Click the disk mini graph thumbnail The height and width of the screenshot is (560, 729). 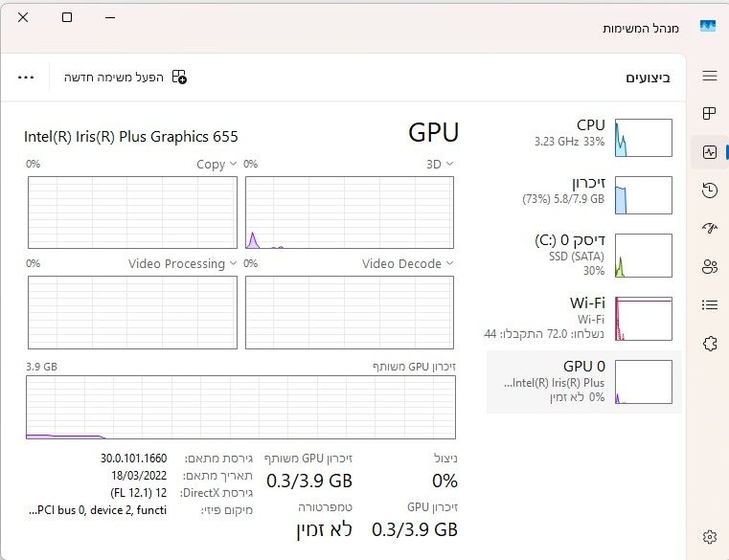point(644,256)
